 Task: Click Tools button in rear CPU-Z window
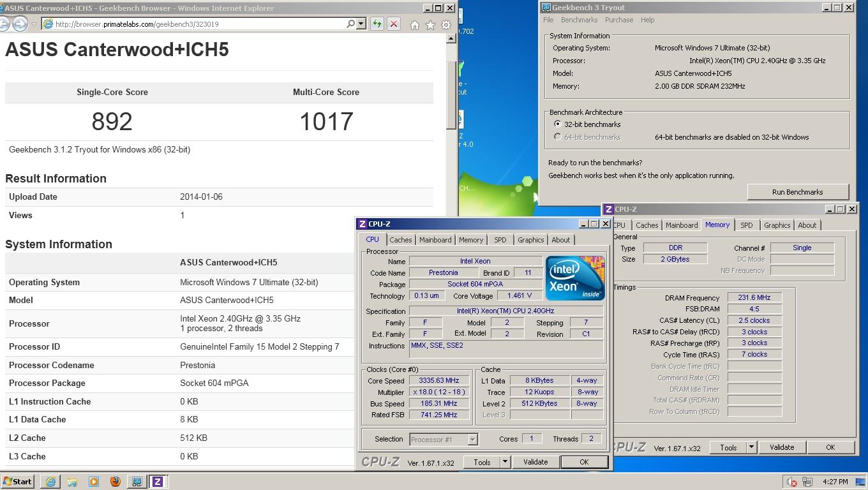click(728, 447)
